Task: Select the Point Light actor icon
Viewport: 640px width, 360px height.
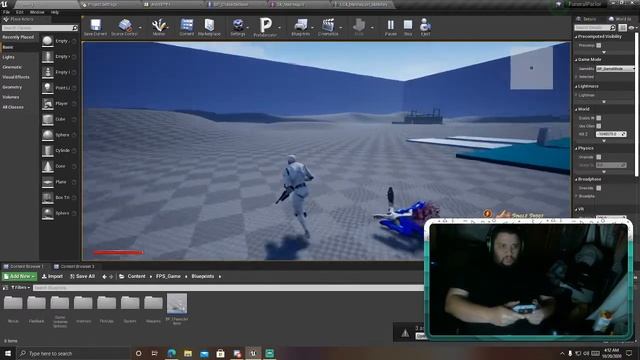Action: pos(48,88)
